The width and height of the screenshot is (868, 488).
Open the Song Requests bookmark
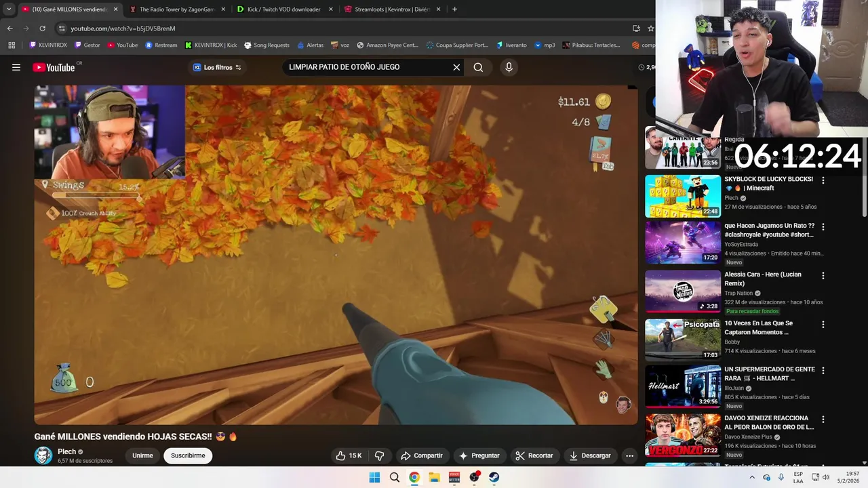point(267,45)
